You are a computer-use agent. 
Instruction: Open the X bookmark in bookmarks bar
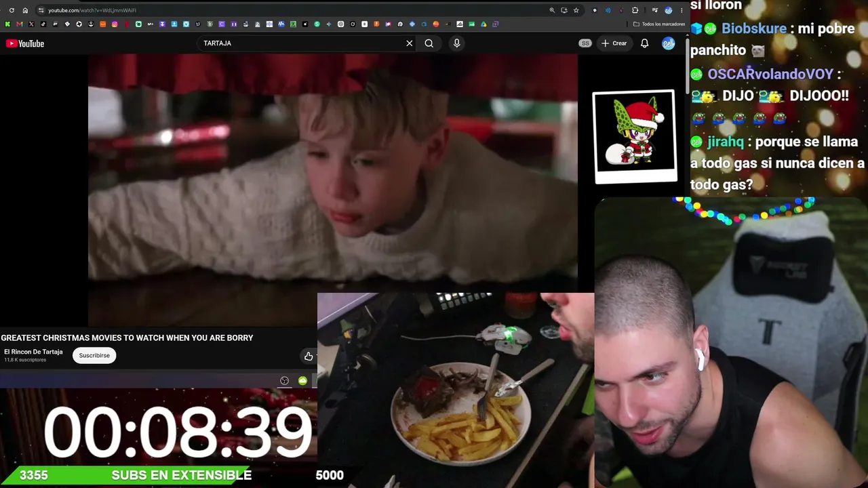31,24
